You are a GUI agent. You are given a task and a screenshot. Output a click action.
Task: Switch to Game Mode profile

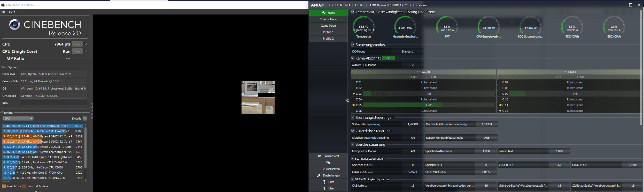(x=328, y=26)
